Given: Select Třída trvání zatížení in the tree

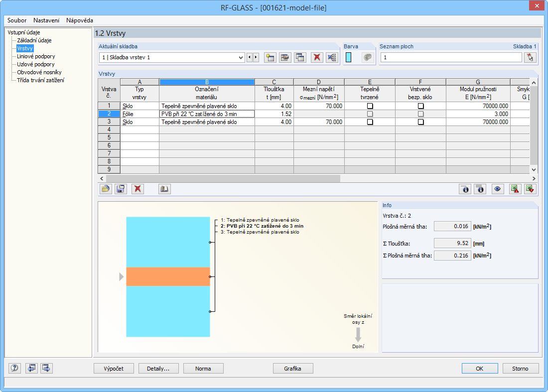Looking at the screenshot, I should [x=40, y=80].
